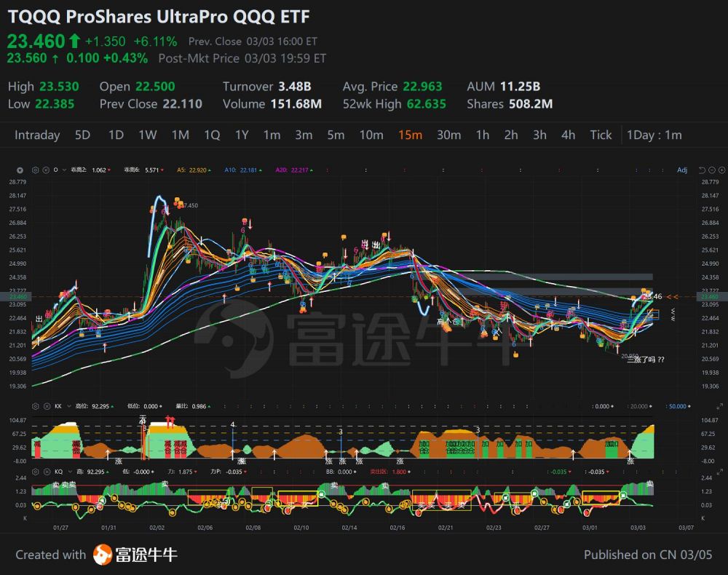Switch to Tick chart view
This screenshot has height=575, width=728.
601,135
